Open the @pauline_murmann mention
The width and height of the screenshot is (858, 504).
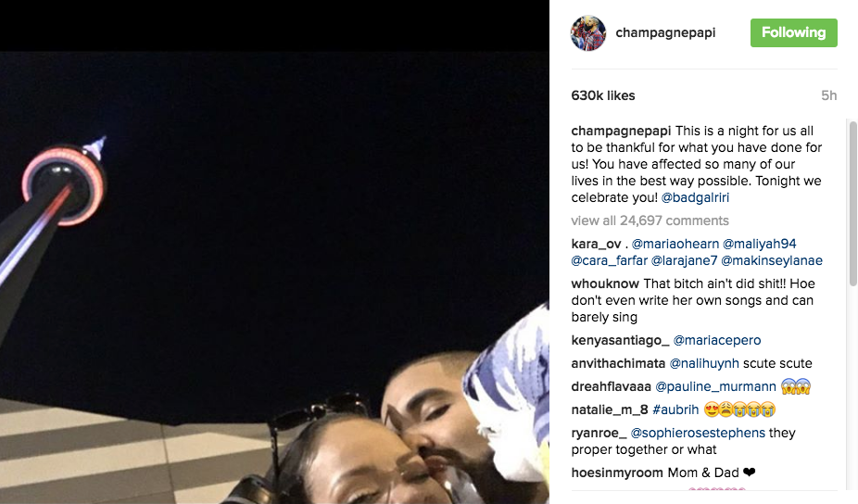pos(715,387)
